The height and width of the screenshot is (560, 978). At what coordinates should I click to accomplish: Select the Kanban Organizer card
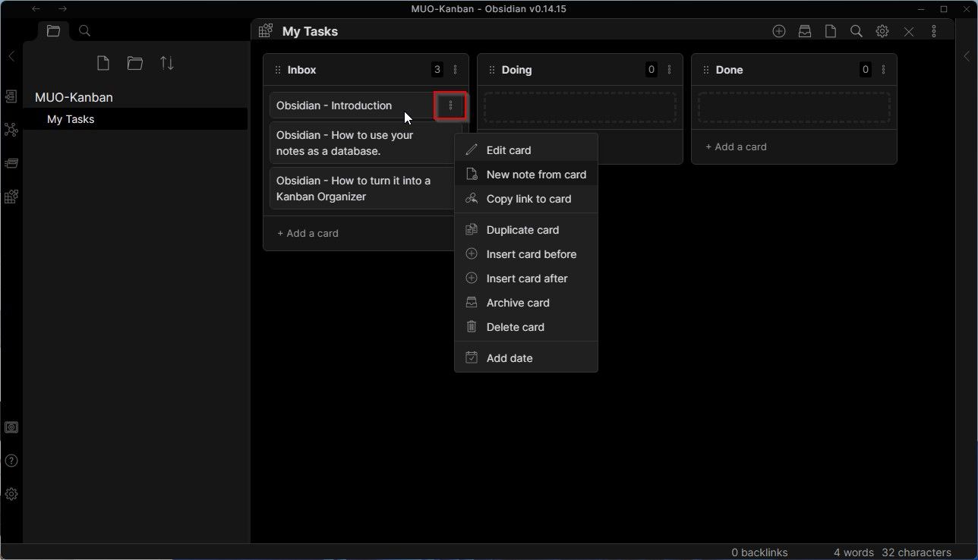point(361,188)
